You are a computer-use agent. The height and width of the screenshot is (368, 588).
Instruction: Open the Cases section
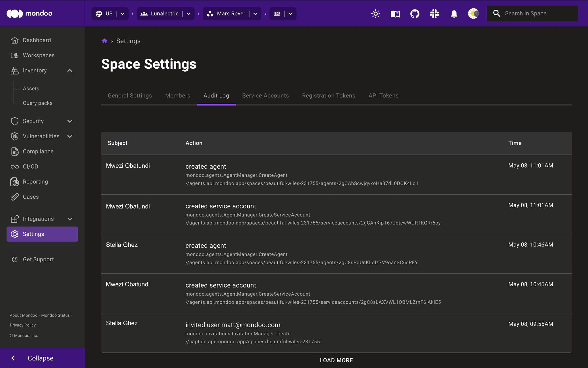[30, 197]
